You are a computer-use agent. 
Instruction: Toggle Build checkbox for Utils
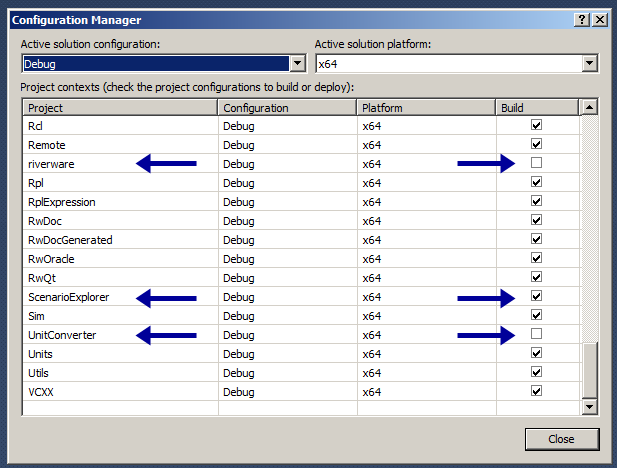coord(536,372)
